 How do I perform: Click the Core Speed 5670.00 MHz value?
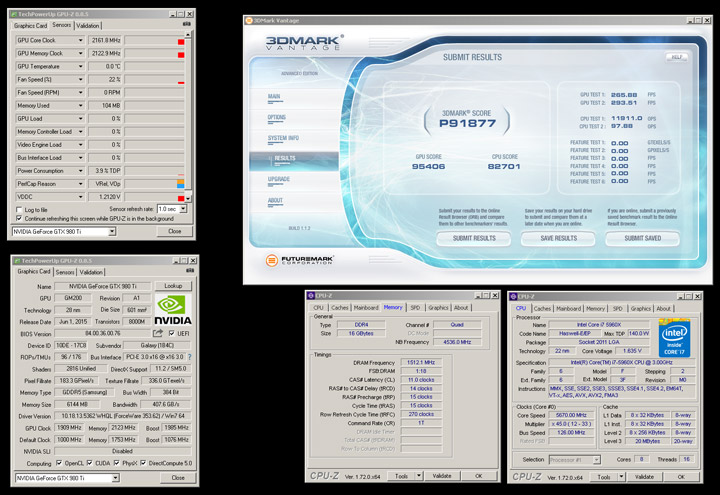571,415
